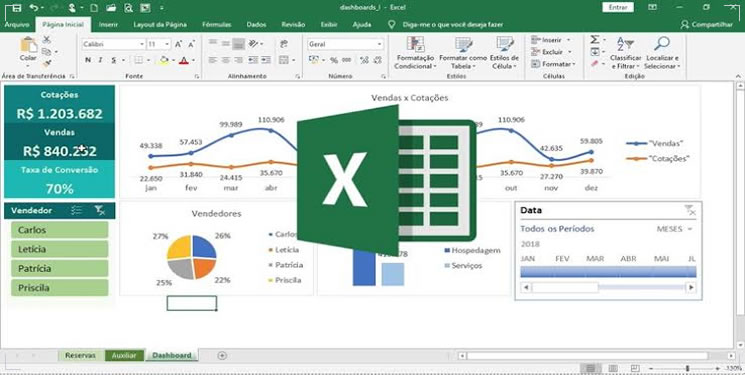Click Localizar e Selecionar magnifier icon

[662, 43]
